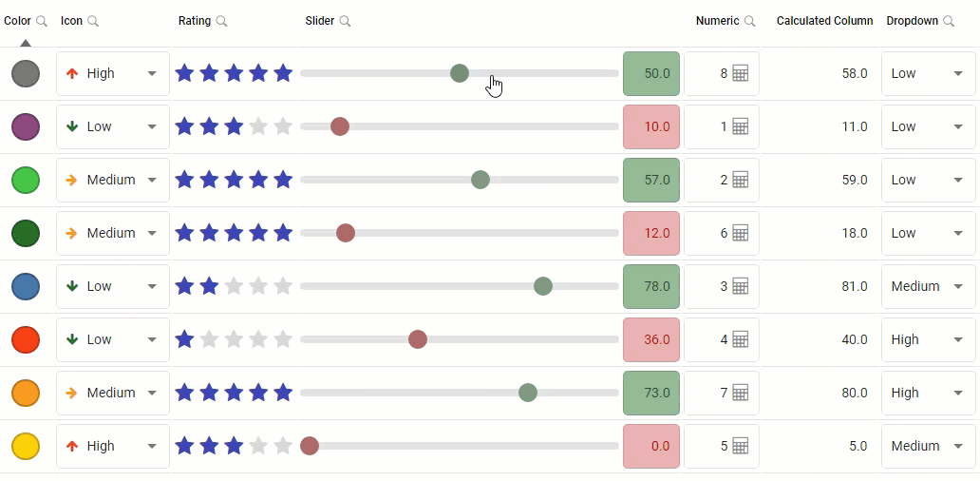Expand High dropdown in the orange row
This screenshot has width=980, height=481.
click(x=958, y=393)
